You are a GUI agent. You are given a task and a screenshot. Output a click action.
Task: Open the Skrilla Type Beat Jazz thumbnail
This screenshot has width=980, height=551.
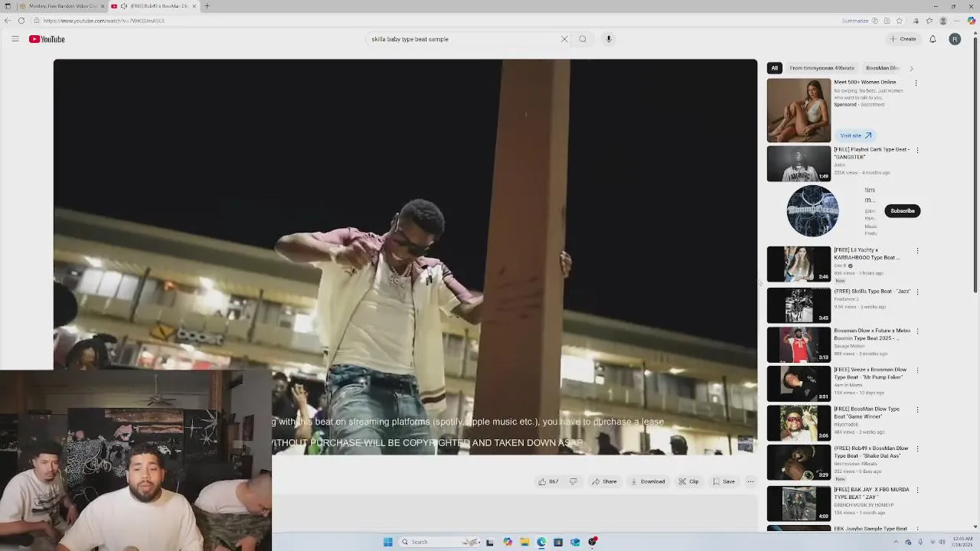pyautogui.click(x=799, y=305)
